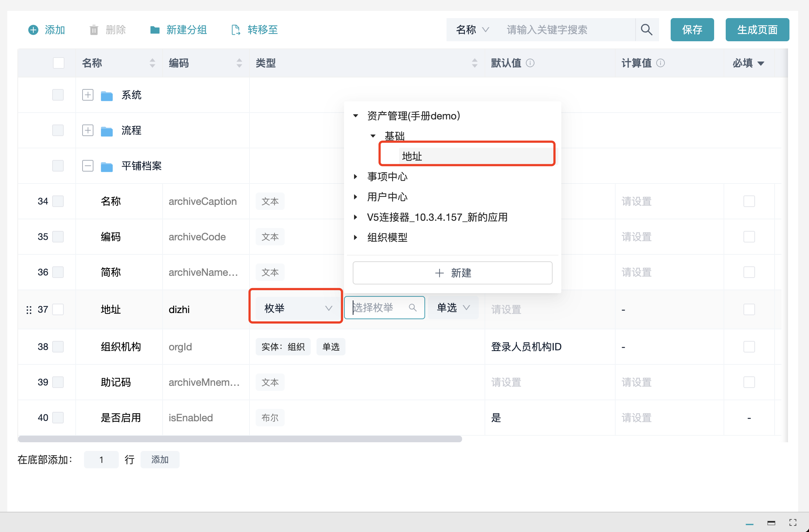Image resolution: width=809 pixels, height=532 pixels.
Task: Check the 系统 group row checkbox
Action: [x=58, y=95]
